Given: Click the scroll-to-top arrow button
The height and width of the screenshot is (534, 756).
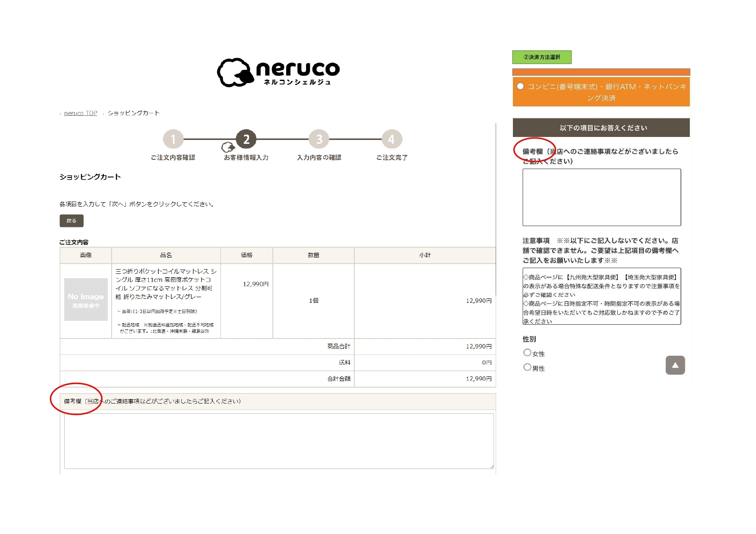Looking at the screenshot, I should (675, 365).
